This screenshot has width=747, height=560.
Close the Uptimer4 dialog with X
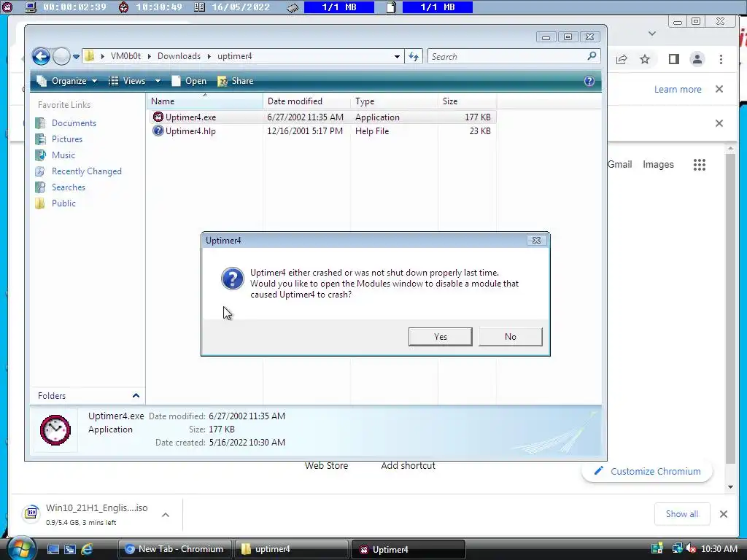click(536, 241)
